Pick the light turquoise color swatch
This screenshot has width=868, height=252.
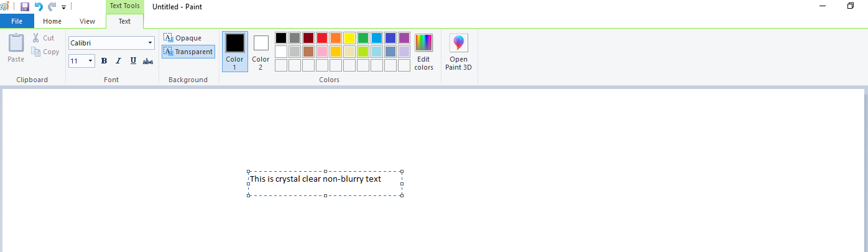pyautogui.click(x=377, y=52)
